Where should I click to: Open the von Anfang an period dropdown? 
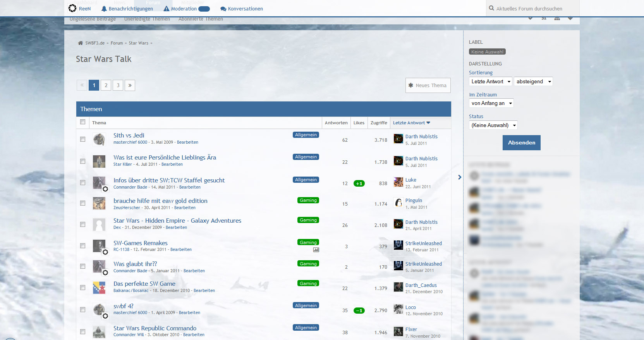[491, 103]
